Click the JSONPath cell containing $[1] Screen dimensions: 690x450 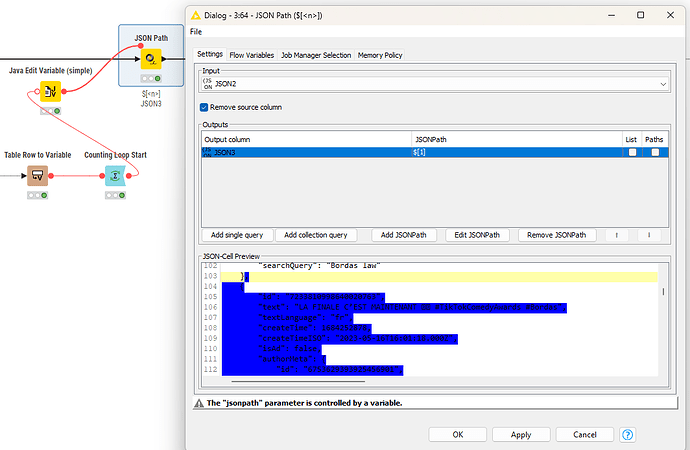click(515, 152)
